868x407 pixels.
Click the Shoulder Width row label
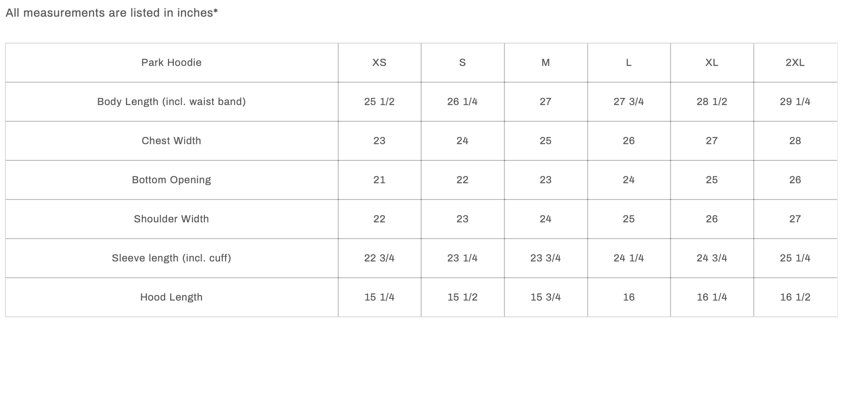click(171, 219)
